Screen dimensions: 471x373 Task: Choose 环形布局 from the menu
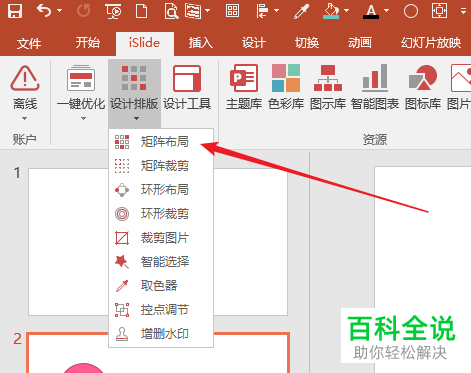tap(161, 190)
